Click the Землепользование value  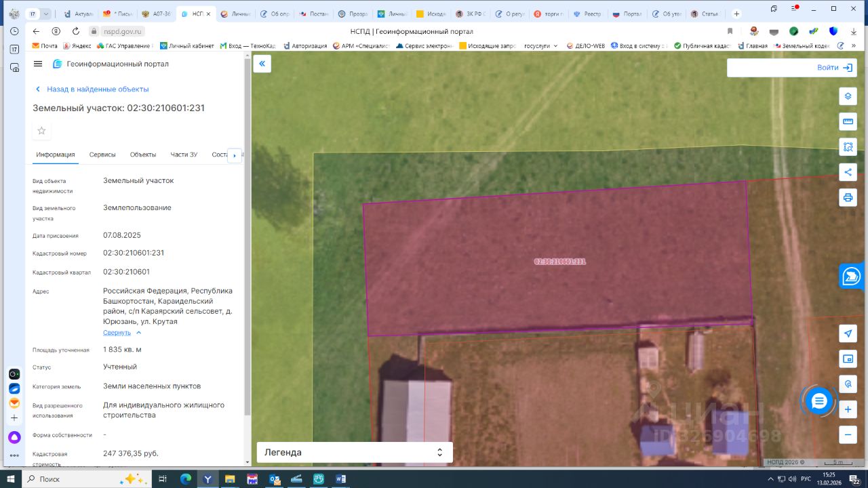click(137, 208)
